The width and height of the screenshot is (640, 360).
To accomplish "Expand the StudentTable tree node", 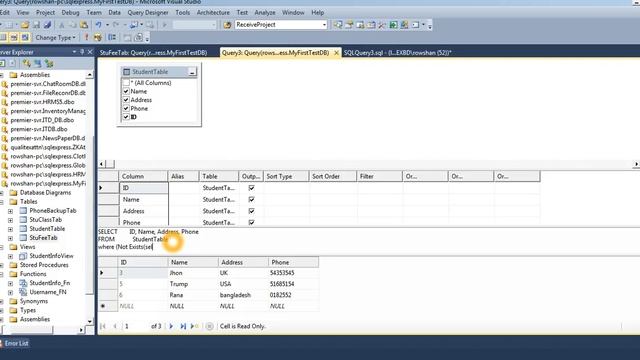I will [11, 229].
